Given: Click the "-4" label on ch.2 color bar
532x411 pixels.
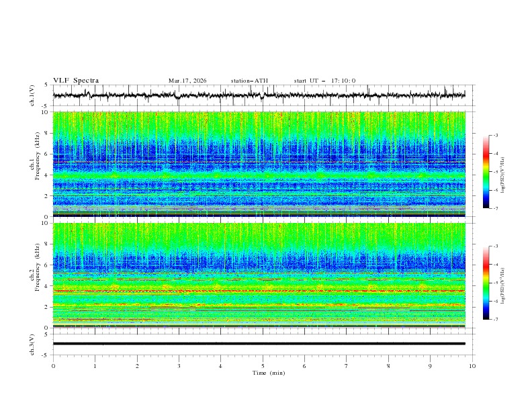Looking at the screenshot, I should coord(495,265).
